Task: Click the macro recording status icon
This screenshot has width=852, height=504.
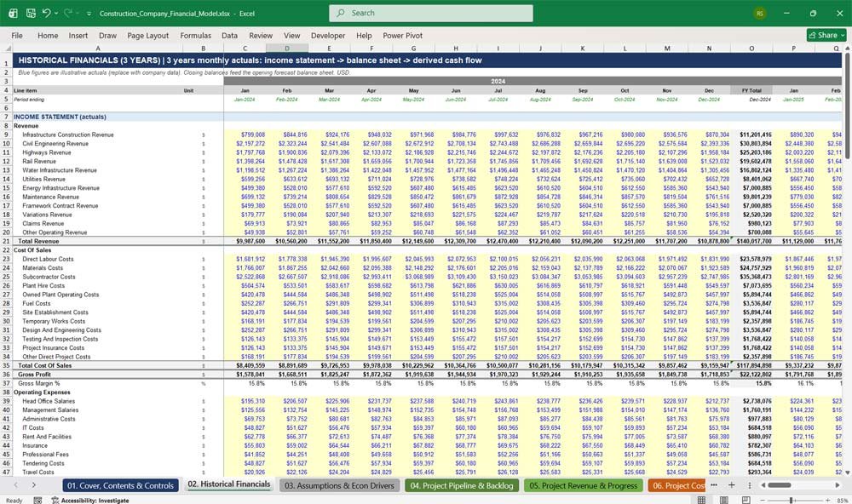Action: coord(37,501)
